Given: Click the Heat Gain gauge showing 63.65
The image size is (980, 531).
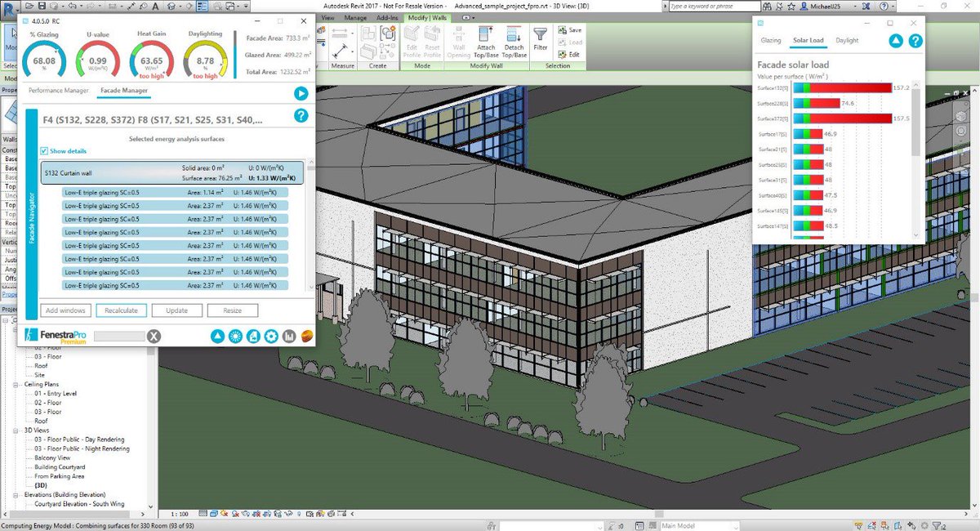Looking at the screenshot, I should (151, 61).
